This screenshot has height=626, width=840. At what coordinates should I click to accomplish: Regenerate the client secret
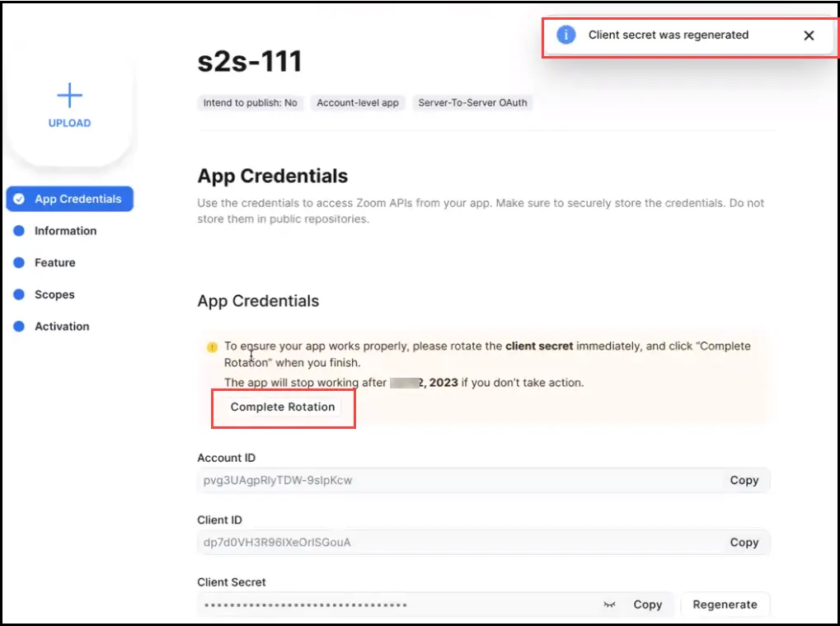point(725,605)
